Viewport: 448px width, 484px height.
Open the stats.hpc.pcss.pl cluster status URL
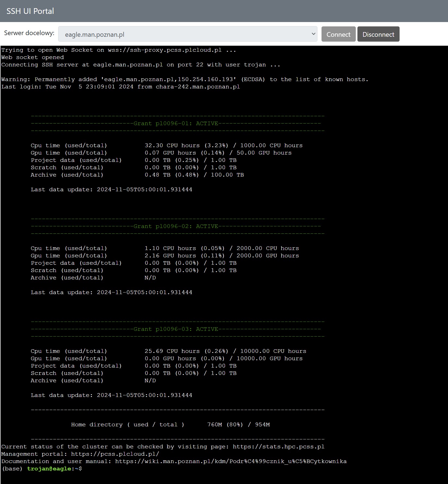[278, 447]
